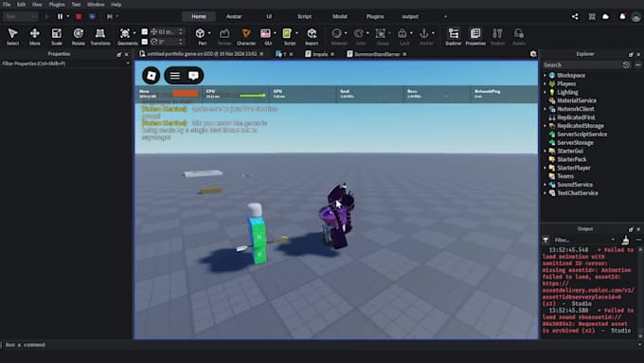Click the Material tool icon

click(337, 34)
